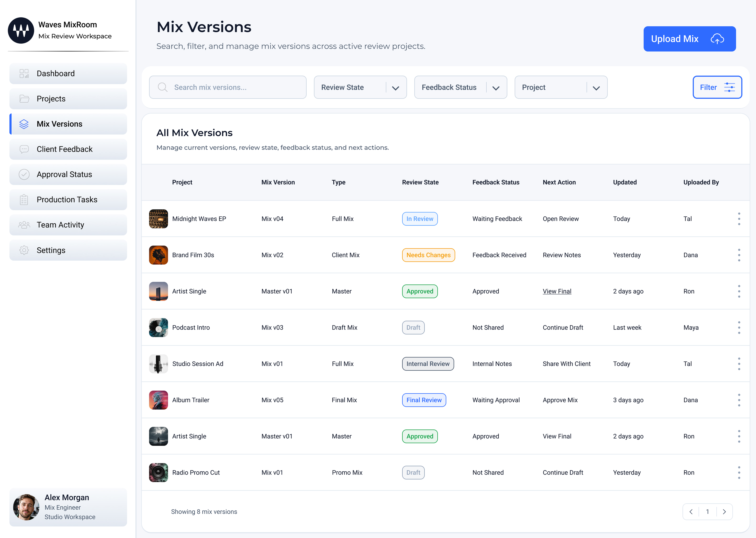
Task: Open the Feedback Status filter dropdown
Action: [x=460, y=87]
